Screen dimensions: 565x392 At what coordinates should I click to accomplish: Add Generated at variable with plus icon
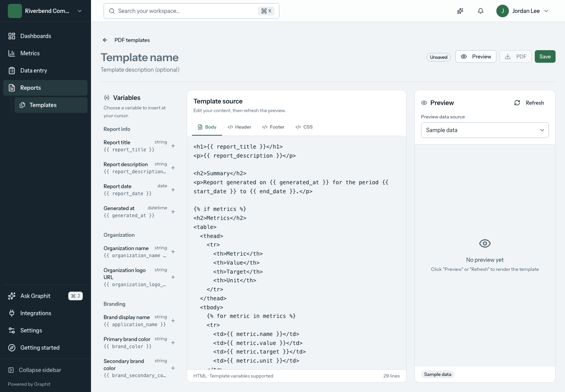click(x=173, y=212)
